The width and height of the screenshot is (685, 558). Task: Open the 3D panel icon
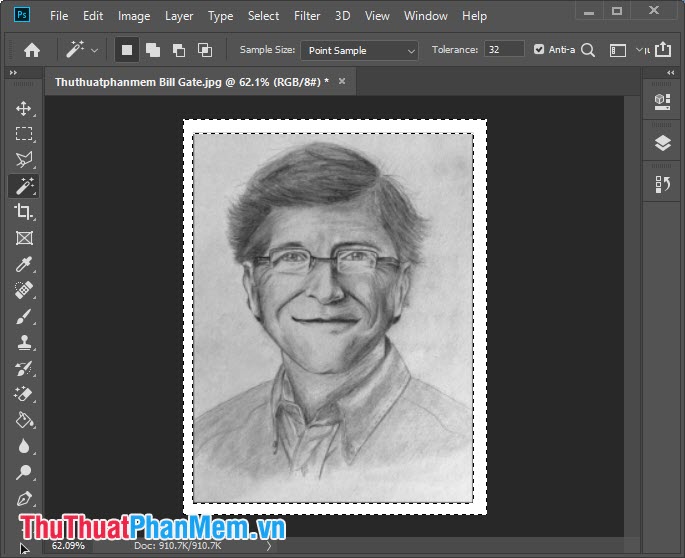663,102
